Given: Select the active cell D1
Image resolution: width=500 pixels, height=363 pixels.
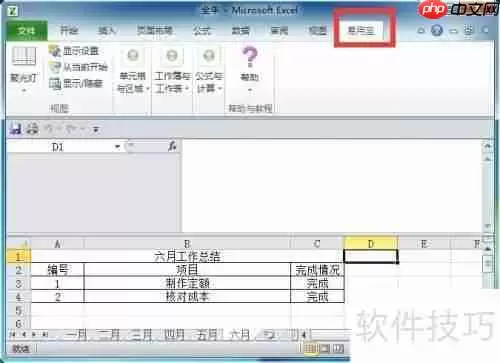Looking at the screenshot, I should (x=371, y=256).
